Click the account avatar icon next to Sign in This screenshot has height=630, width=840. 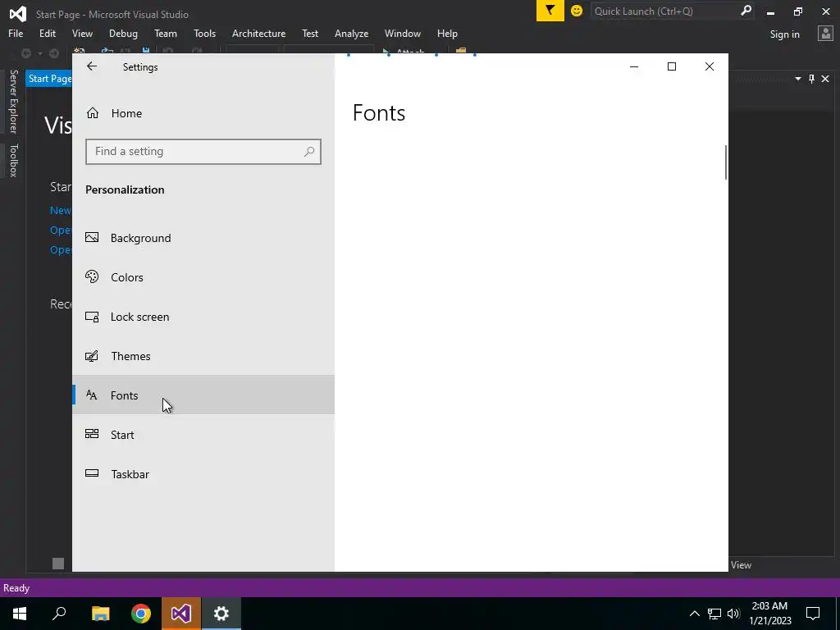tap(825, 34)
